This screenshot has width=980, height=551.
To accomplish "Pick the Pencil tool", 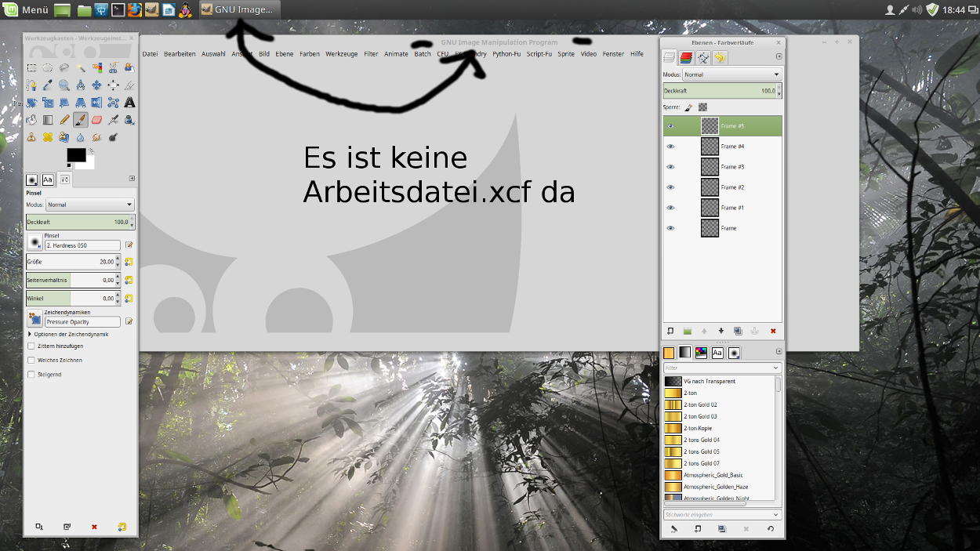I will pos(64,120).
